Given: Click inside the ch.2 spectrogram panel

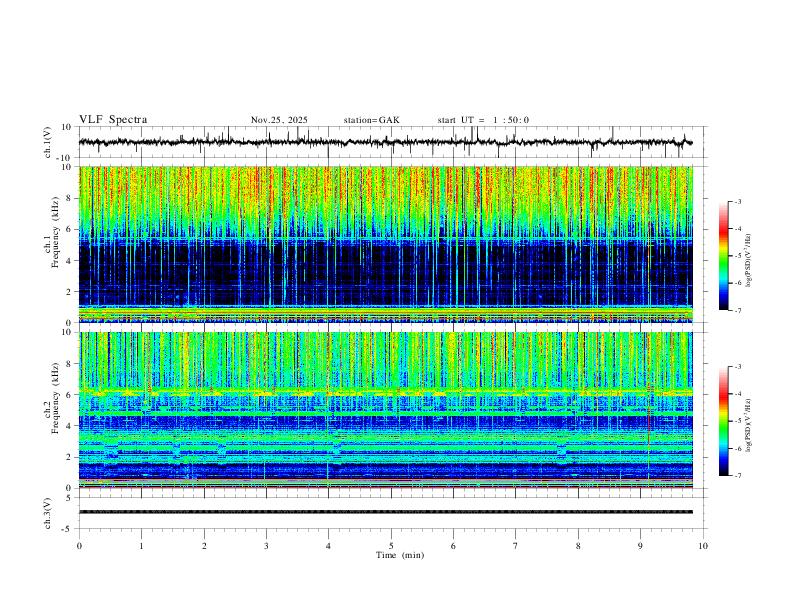Looking at the screenshot, I should click(x=385, y=410).
